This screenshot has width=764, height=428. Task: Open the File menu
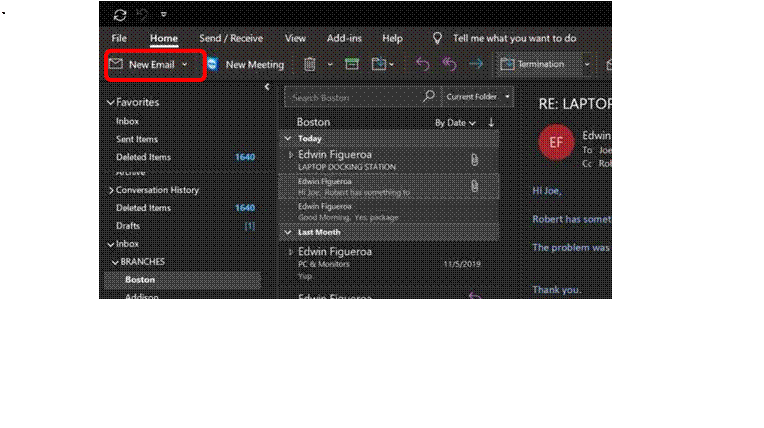pyautogui.click(x=119, y=38)
